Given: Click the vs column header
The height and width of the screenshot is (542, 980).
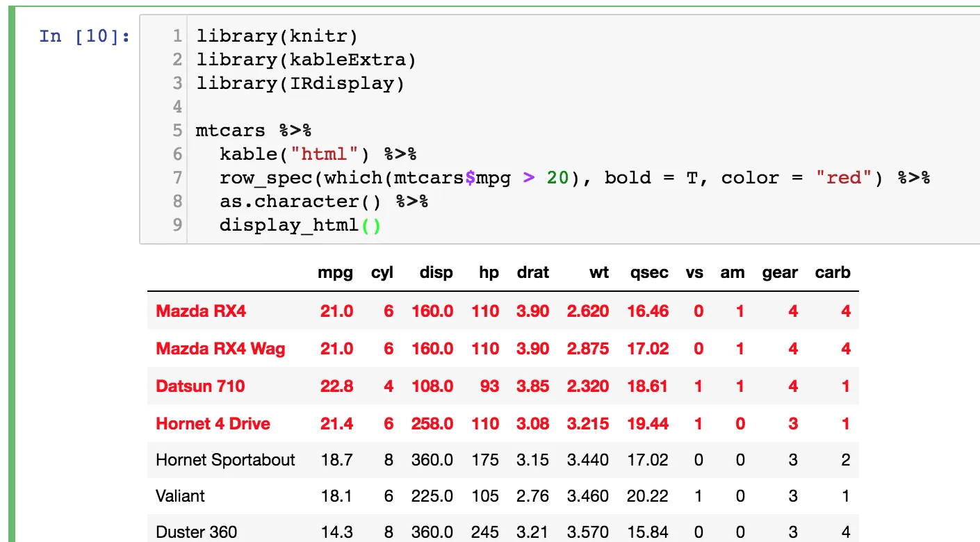Looking at the screenshot, I should [x=694, y=273].
